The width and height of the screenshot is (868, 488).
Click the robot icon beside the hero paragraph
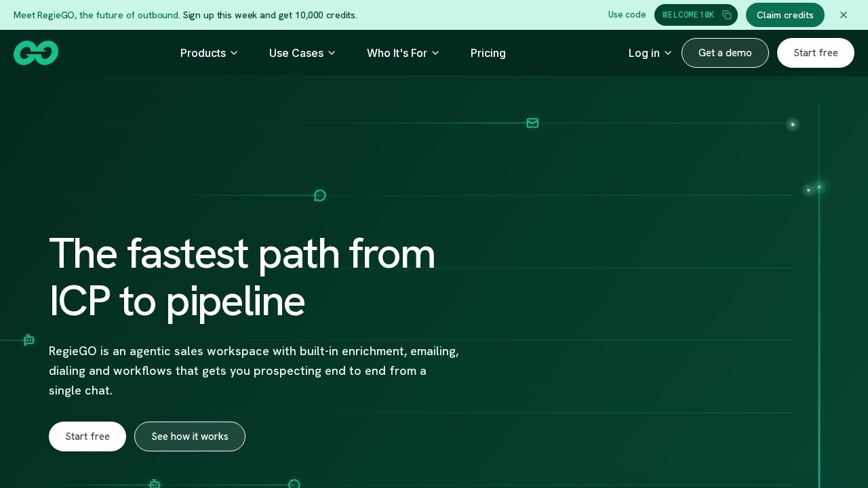28,340
